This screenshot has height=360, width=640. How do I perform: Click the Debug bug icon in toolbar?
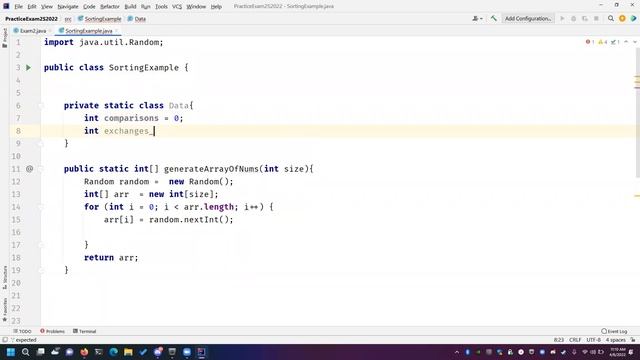[x=573, y=18]
